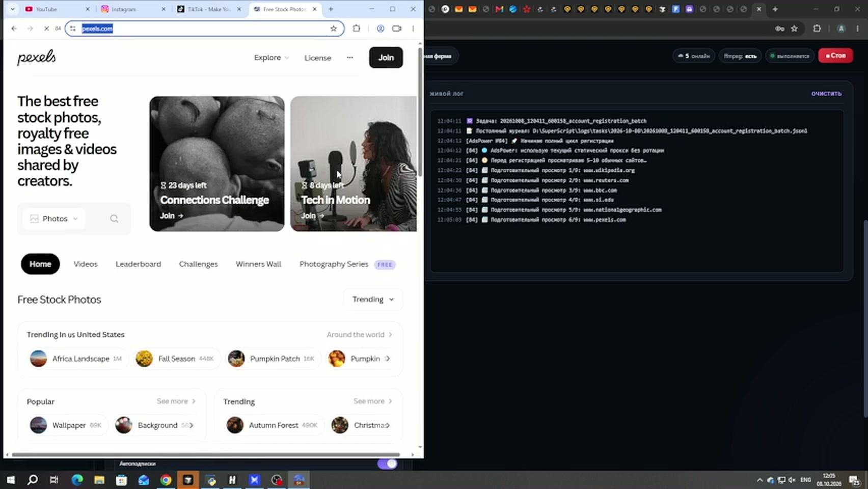The height and width of the screenshot is (489, 868).
Task: Click the black Join button
Action: tap(386, 58)
